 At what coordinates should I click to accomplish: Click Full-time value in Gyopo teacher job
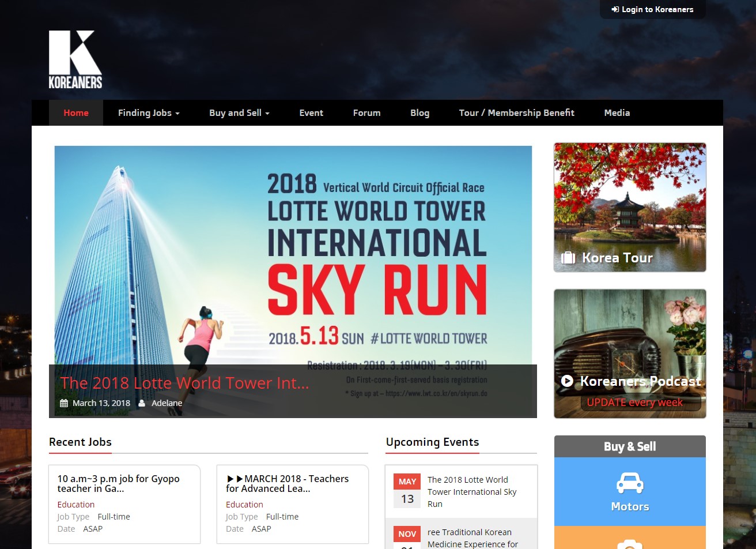coord(114,517)
